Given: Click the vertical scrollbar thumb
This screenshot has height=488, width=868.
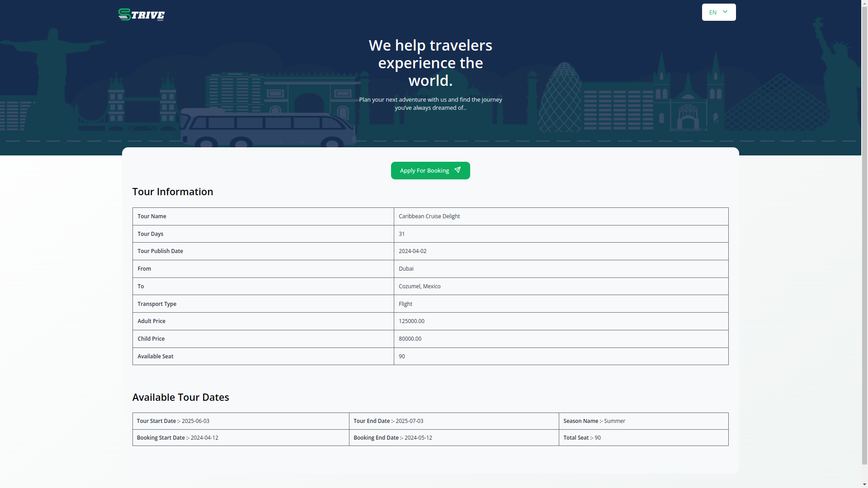Looking at the screenshot, I should 864,235.
